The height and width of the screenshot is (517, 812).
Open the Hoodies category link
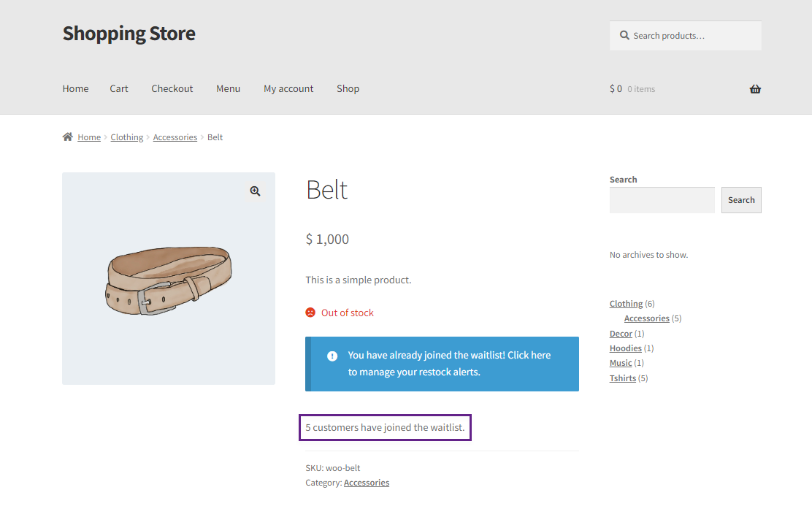pos(626,348)
